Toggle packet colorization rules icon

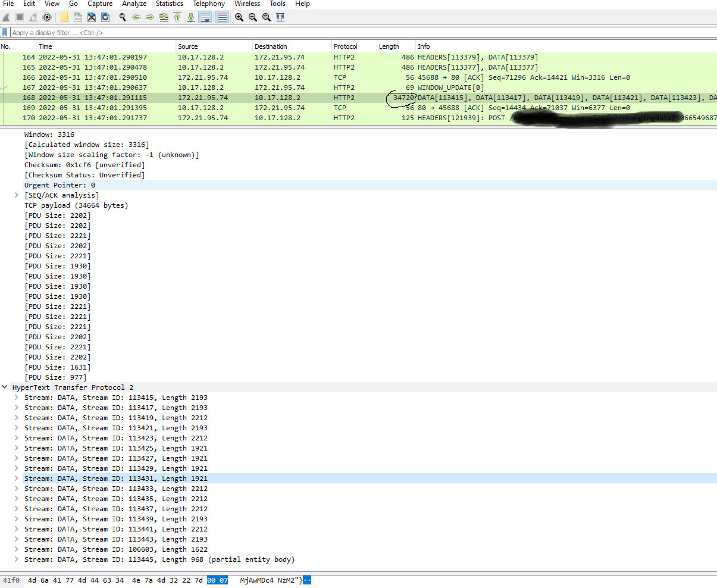click(222, 17)
